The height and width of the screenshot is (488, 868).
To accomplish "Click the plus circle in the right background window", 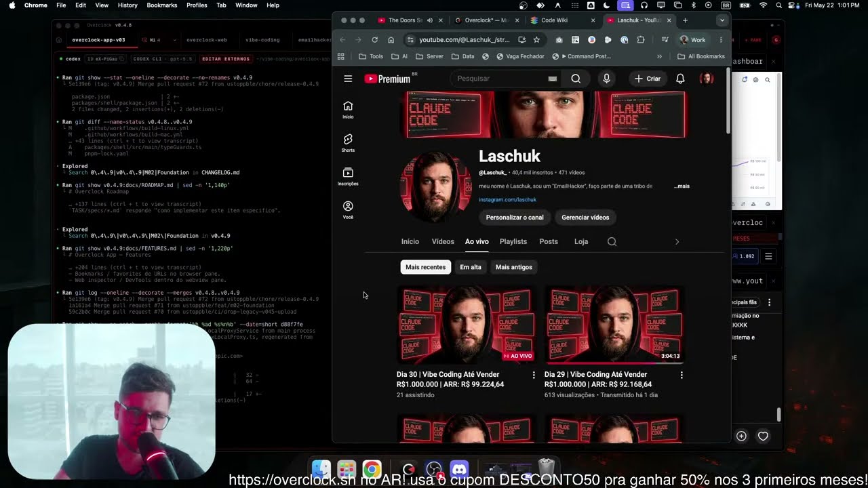I will pos(741,436).
